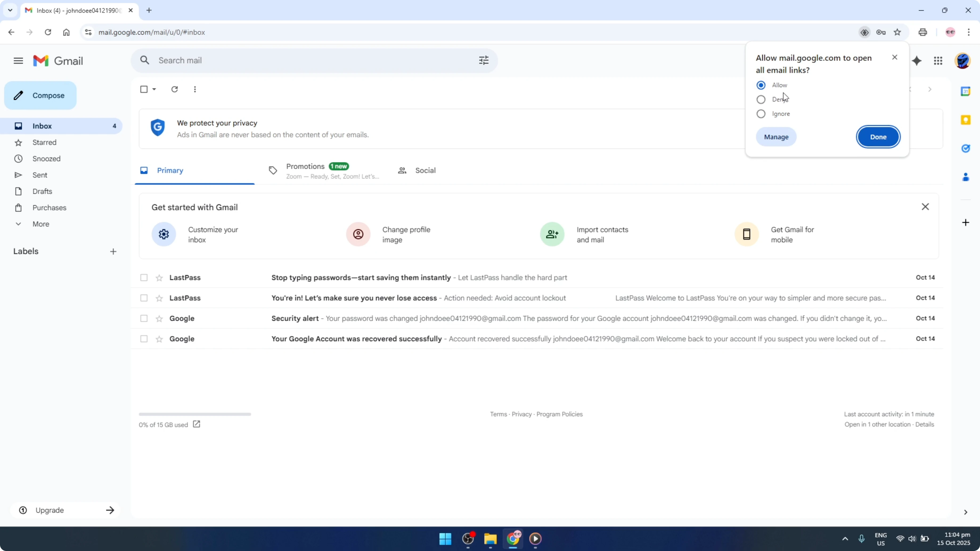Close the email links permission popup
This screenshot has height=551, width=980.
895,57
